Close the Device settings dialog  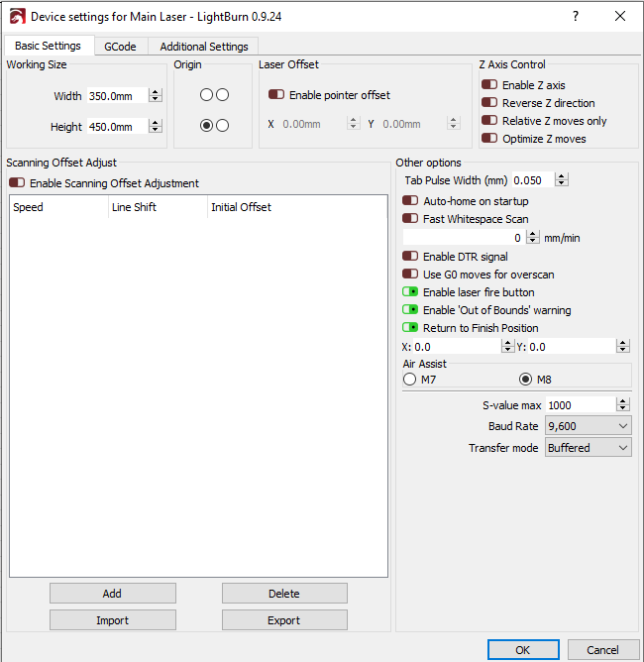(620, 17)
